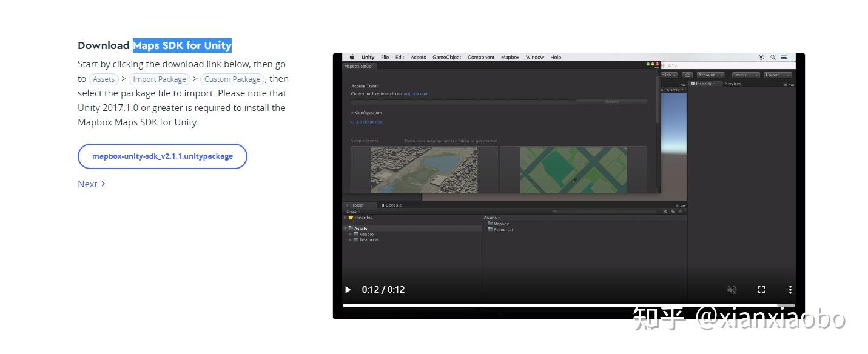The image size is (868, 354).
Task: Switch to the Inspector tab
Action: tap(705, 84)
